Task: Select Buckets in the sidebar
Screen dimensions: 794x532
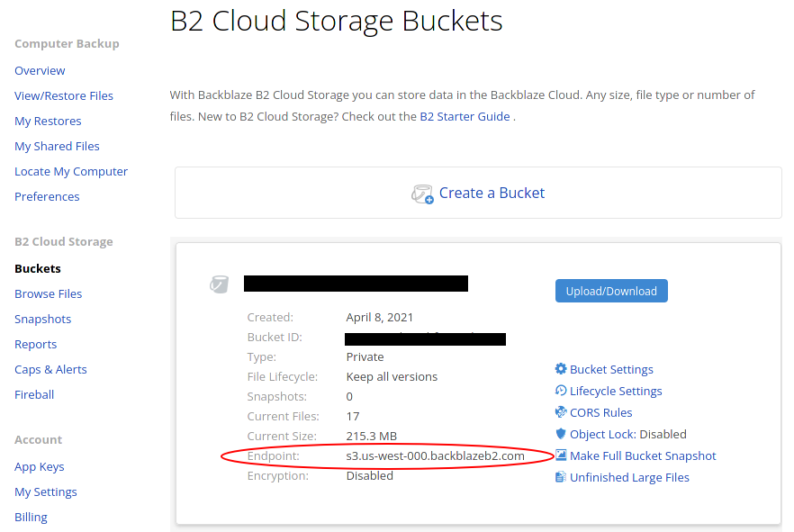Action: (38, 268)
